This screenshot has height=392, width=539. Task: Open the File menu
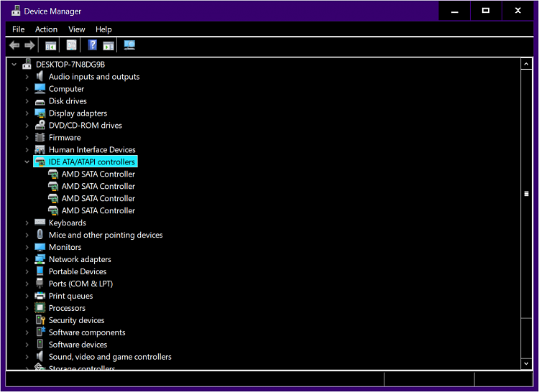[18, 29]
